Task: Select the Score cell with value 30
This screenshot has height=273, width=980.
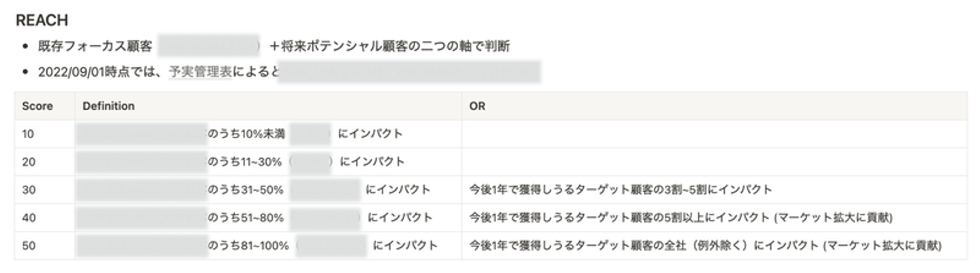Action: (29, 190)
